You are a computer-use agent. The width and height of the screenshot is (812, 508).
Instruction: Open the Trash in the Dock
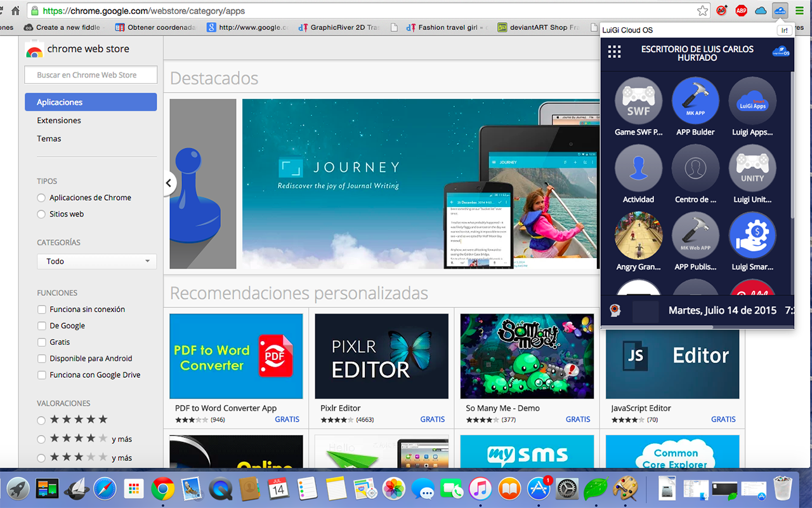tap(783, 489)
